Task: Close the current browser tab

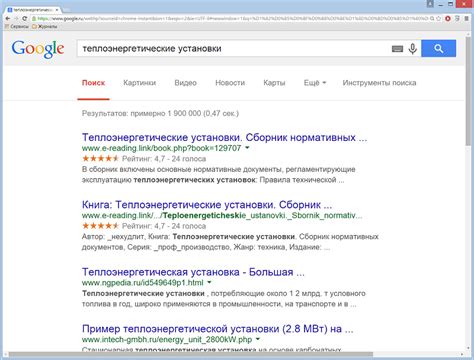Action: pyautogui.click(x=57, y=10)
